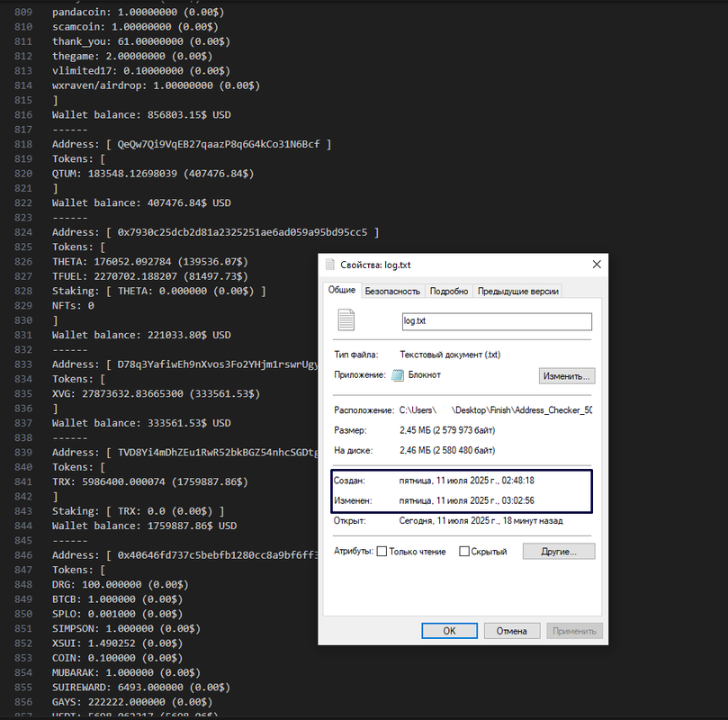Select the Предыдущие версии tab
This screenshot has height=720, width=728.
[x=523, y=291]
